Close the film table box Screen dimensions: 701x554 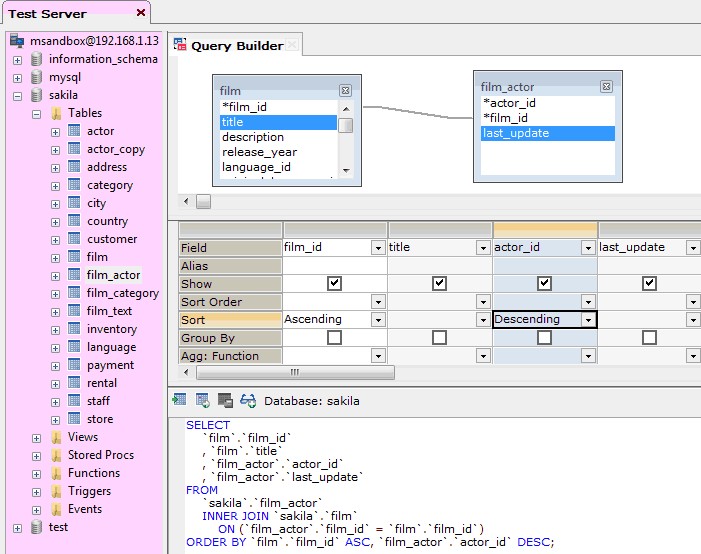point(345,90)
